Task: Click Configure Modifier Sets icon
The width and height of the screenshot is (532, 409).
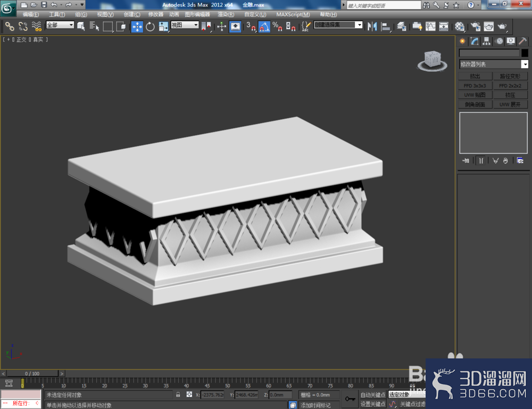Action: (520, 160)
